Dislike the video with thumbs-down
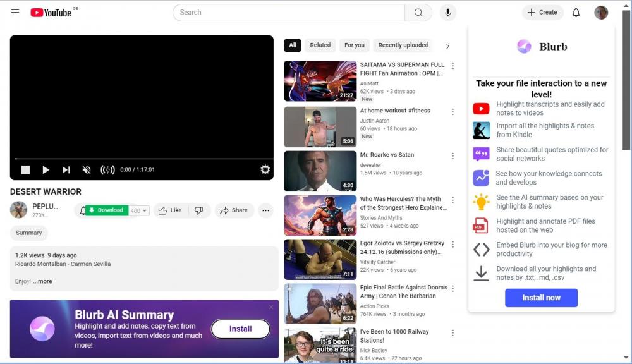 [x=198, y=210]
